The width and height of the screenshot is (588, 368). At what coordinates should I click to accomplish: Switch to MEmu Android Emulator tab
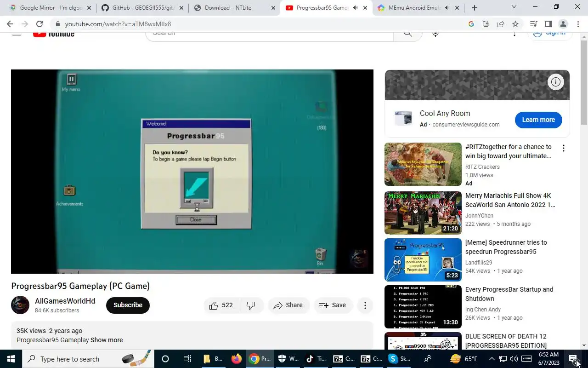(418, 8)
